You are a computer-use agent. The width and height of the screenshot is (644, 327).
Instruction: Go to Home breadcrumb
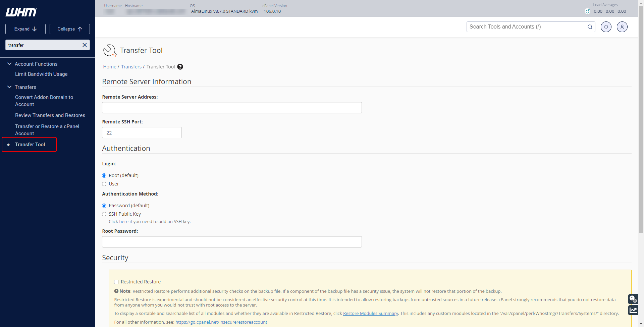click(x=110, y=67)
